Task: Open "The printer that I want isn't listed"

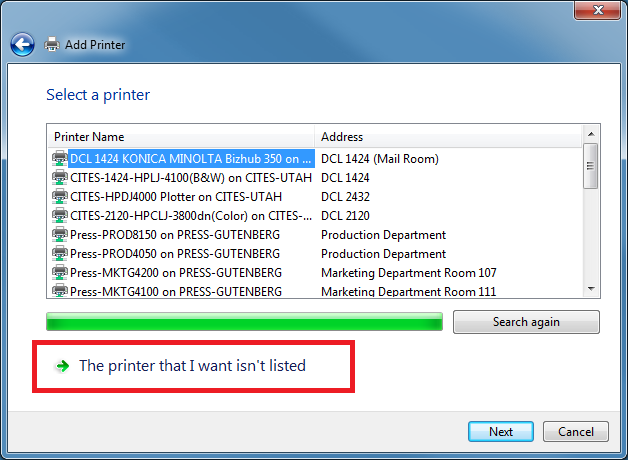Action: [192, 366]
